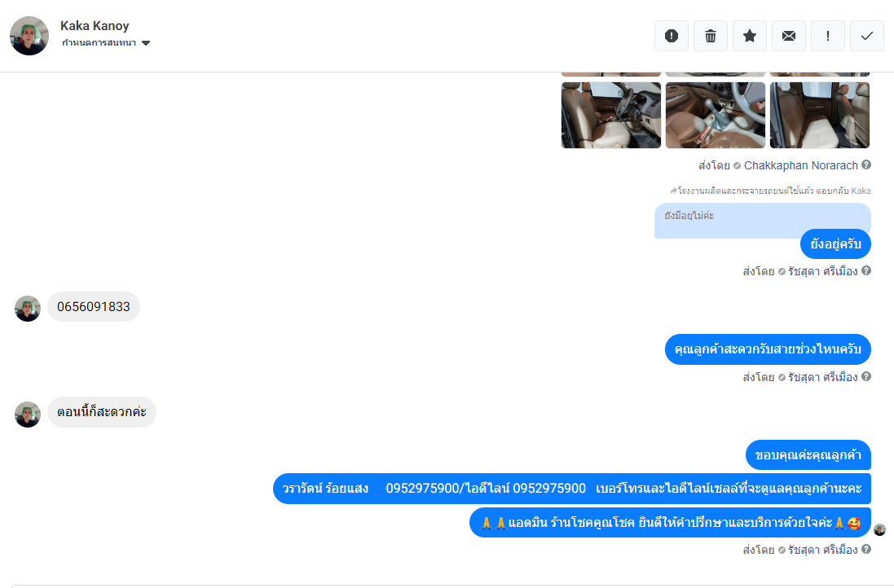Image resolution: width=894 pixels, height=588 pixels.
Task: Star this conversation as follow-up
Action: click(x=749, y=36)
